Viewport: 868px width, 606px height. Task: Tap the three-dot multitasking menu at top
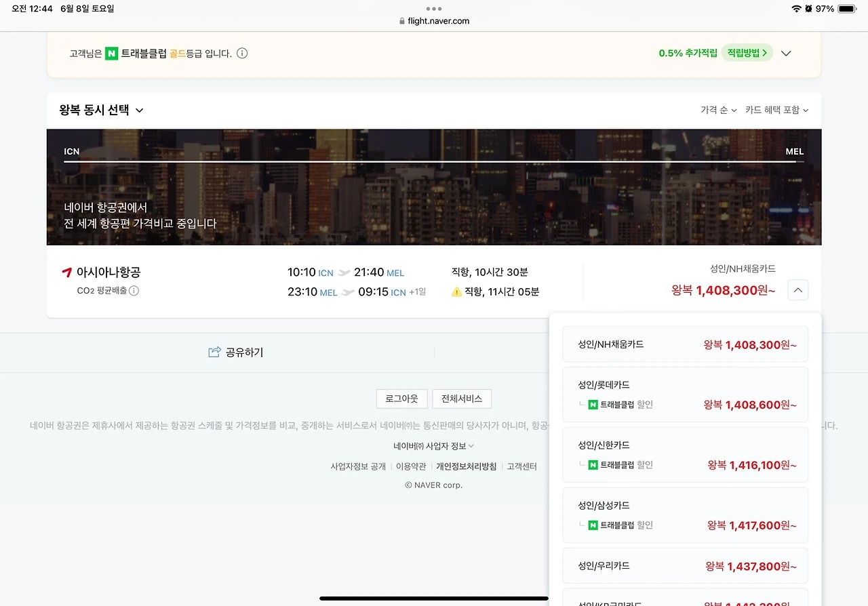(x=434, y=9)
